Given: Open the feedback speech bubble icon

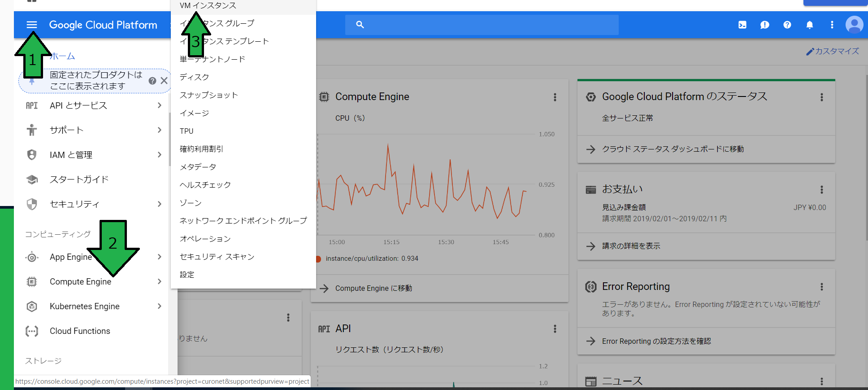Looking at the screenshot, I should [x=765, y=25].
